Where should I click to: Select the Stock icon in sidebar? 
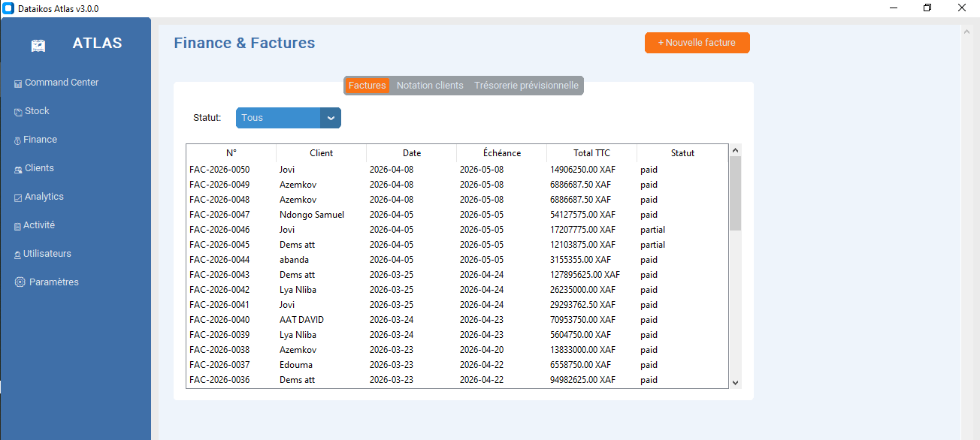tap(18, 112)
